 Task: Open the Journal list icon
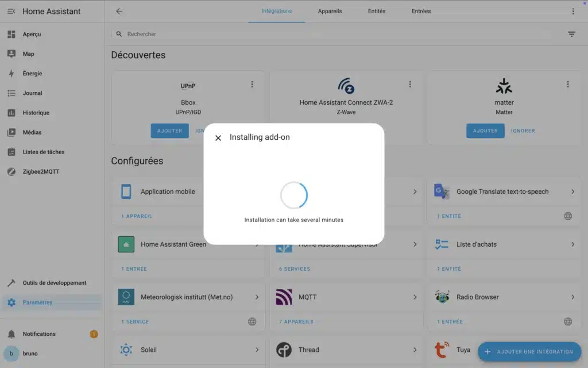coord(11,93)
